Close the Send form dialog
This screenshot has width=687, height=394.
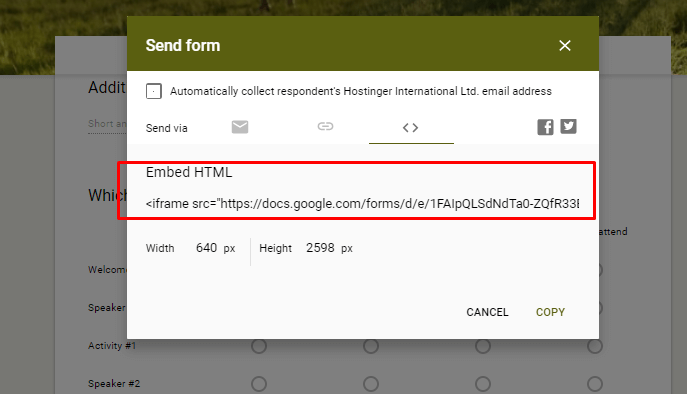tap(565, 45)
